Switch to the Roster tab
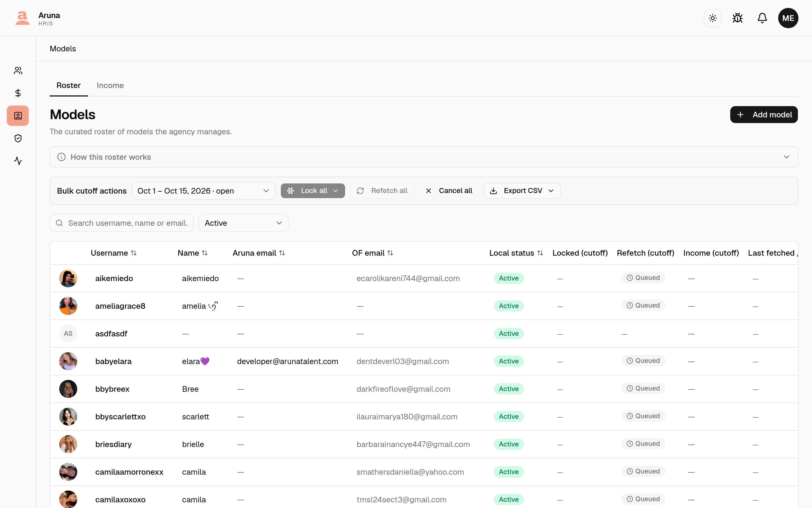 tap(69, 85)
